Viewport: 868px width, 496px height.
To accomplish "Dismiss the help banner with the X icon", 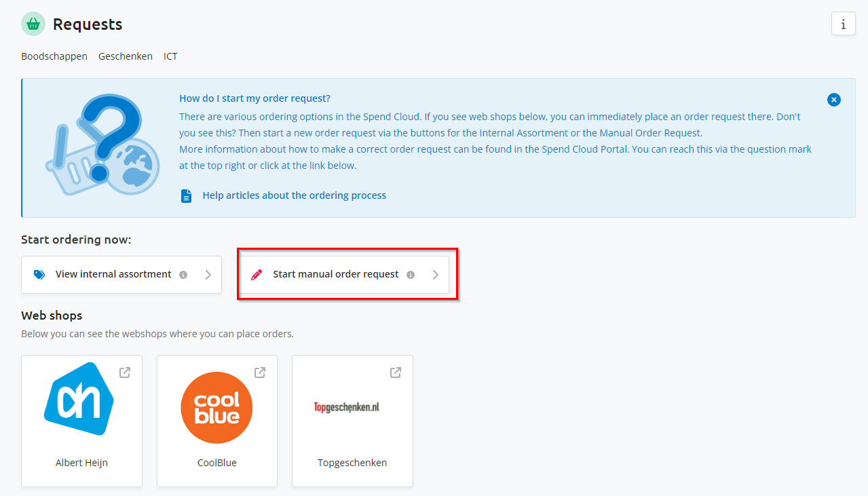I will click(834, 100).
